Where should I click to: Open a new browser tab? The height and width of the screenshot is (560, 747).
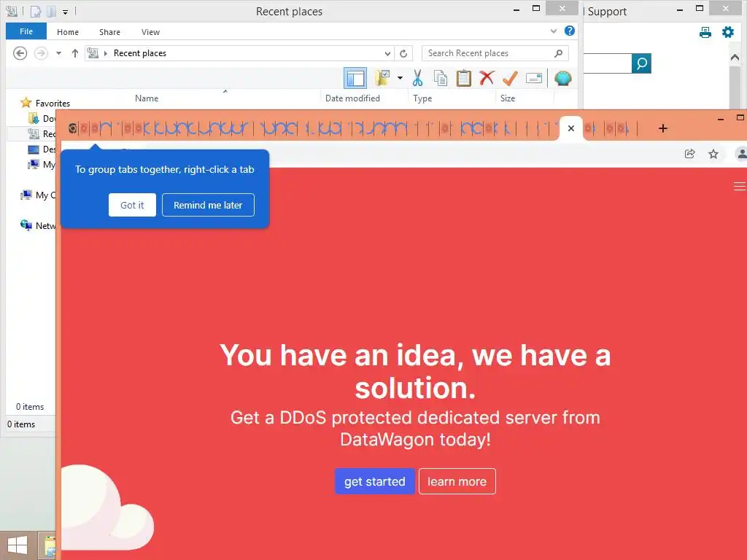pos(662,128)
